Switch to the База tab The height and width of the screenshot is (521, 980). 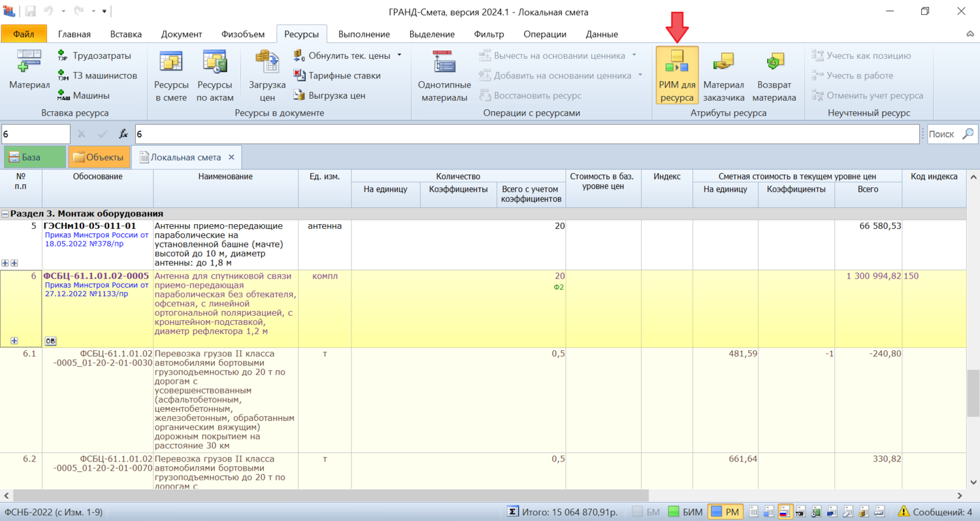(x=34, y=158)
